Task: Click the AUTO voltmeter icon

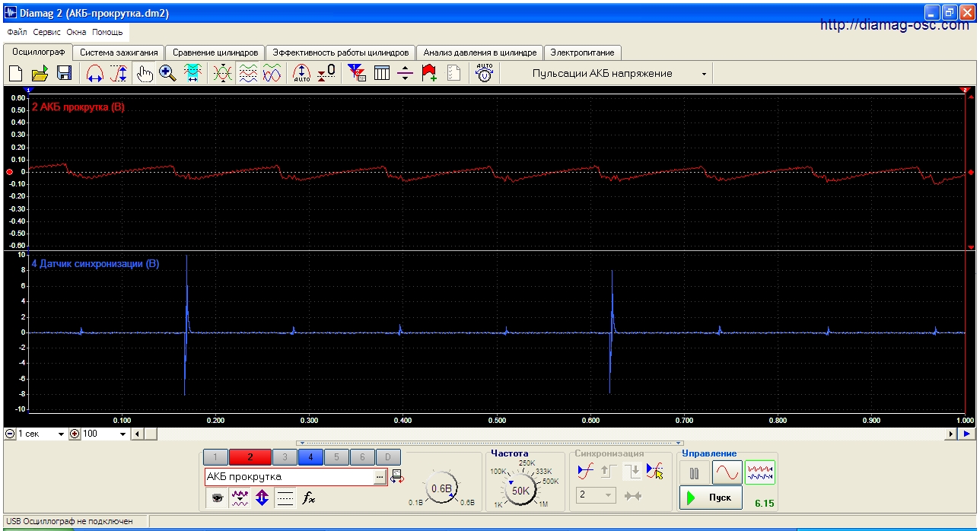Action: (485, 73)
